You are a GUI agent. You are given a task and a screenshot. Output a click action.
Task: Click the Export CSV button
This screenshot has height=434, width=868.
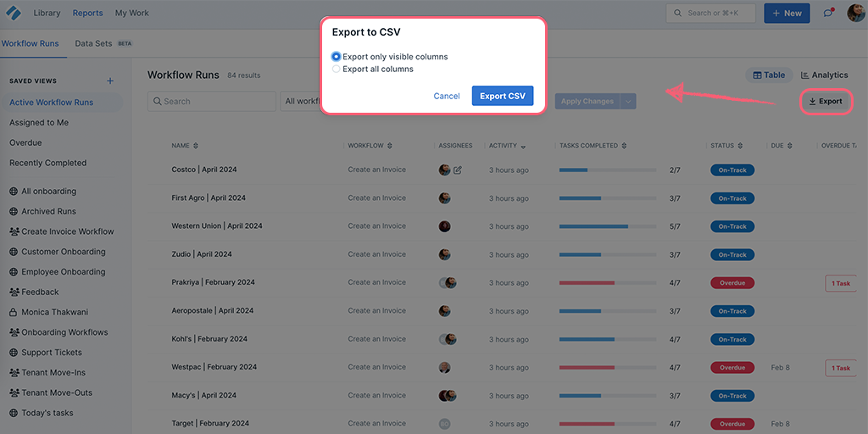pos(503,96)
